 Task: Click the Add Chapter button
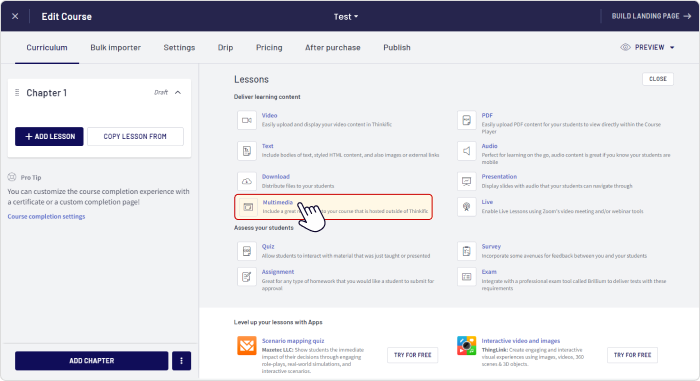(x=92, y=361)
